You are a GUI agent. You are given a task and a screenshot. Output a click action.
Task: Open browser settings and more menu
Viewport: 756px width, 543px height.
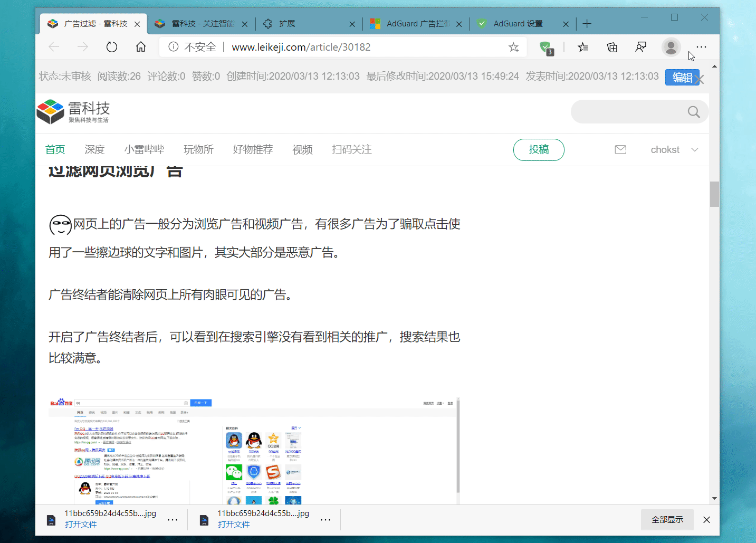[x=701, y=47]
